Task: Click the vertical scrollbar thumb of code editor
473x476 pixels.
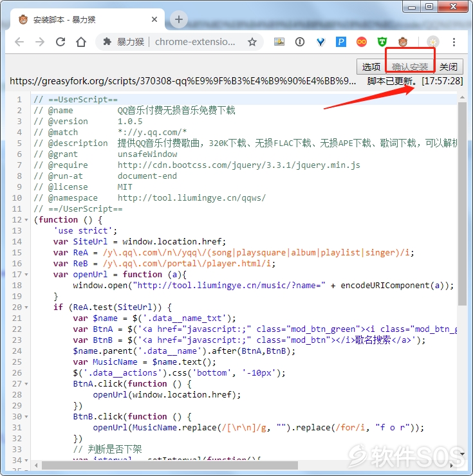Action: click(462, 204)
